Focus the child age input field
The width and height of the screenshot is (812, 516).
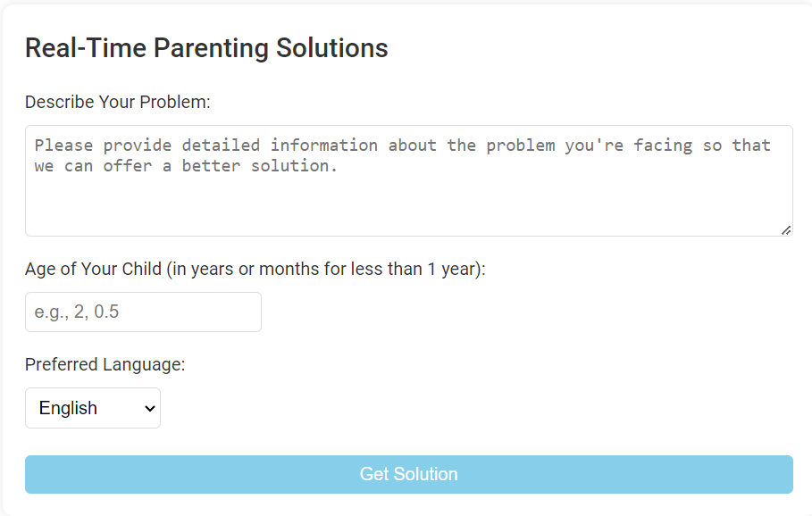pos(143,312)
